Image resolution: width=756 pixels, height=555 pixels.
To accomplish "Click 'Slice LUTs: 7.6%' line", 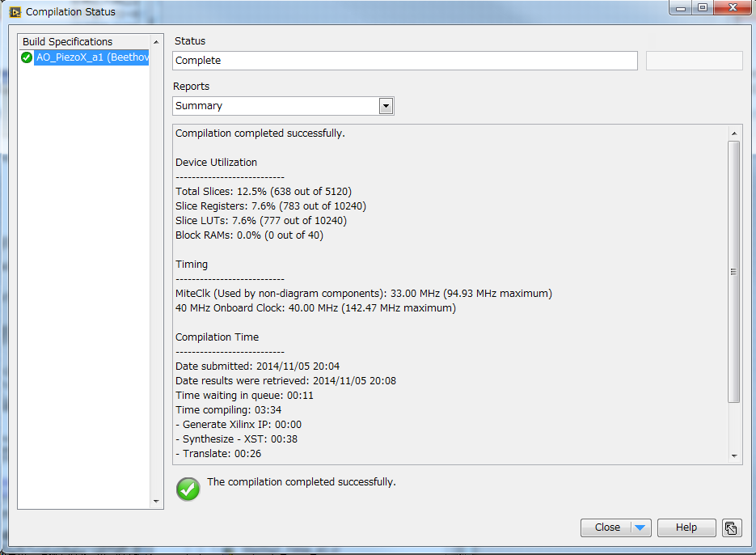I will tap(261, 221).
